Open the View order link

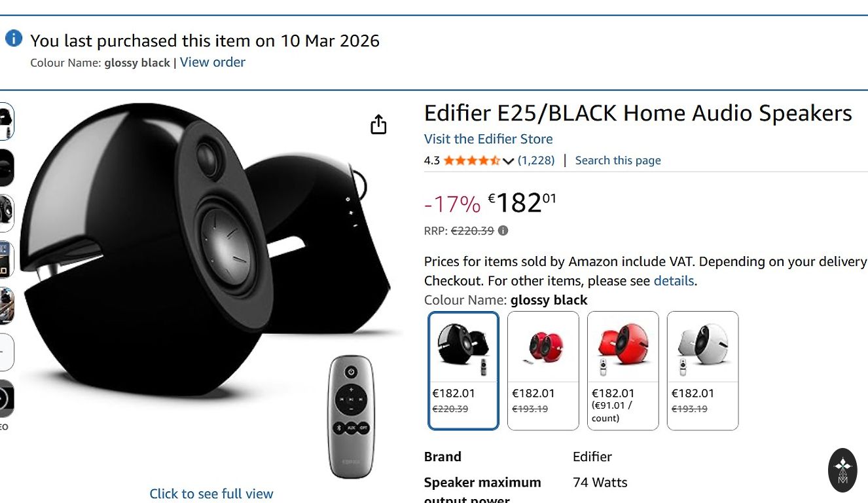[x=213, y=62]
